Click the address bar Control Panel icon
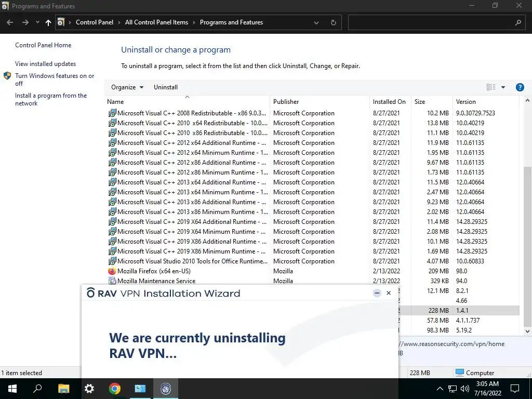532x399 pixels. (61, 22)
